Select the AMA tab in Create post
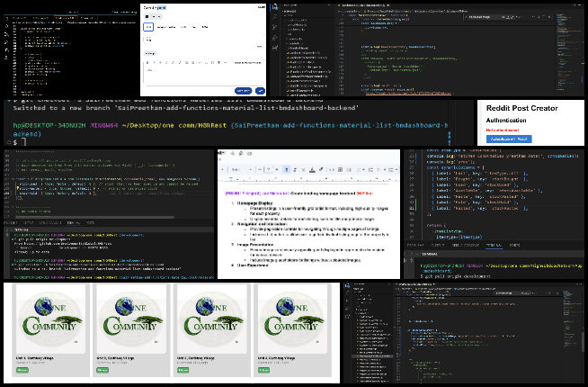The height and width of the screenshot is (387, 588). (205, 27)
